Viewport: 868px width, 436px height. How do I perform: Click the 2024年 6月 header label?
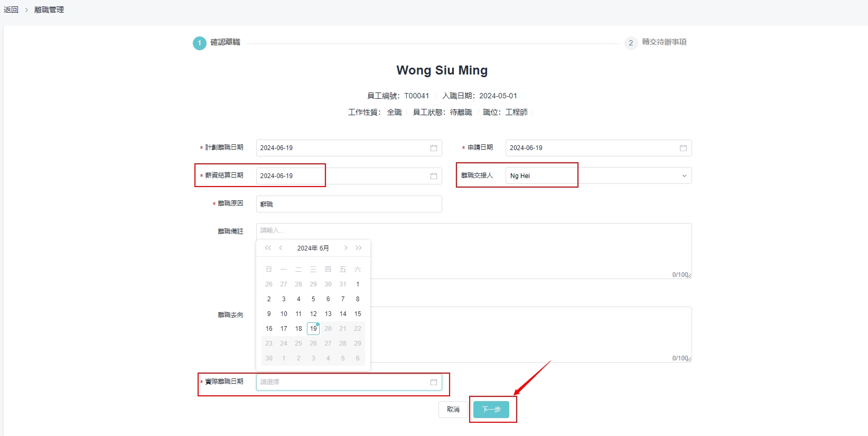pyautogui.click(x=313, y=248)
